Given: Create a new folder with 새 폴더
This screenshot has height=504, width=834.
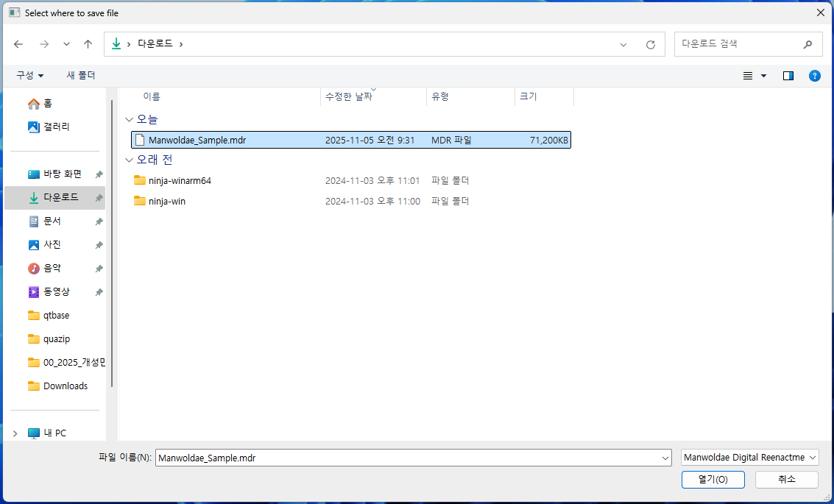Looking at the screenshot, I should click(79, 75).
